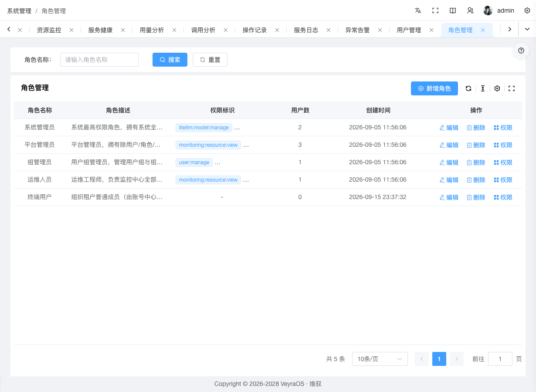The width and height of the screenshot is (536, 392).
Task: Close the 服务健康 tab
Action: point(123,30)
